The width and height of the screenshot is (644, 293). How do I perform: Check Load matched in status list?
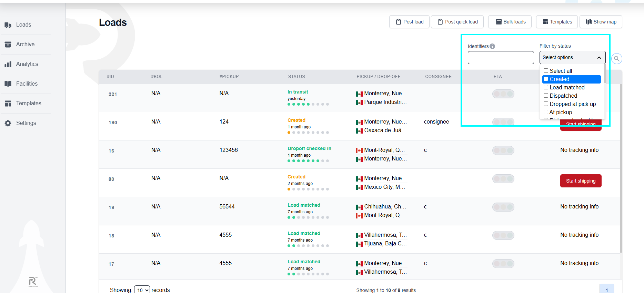(x=546, y=87)
